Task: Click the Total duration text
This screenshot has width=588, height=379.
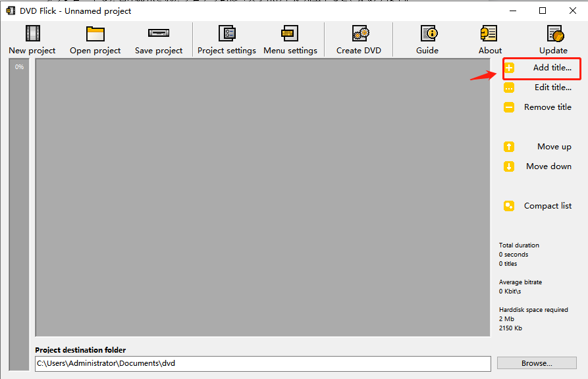Action: (519, 245)
